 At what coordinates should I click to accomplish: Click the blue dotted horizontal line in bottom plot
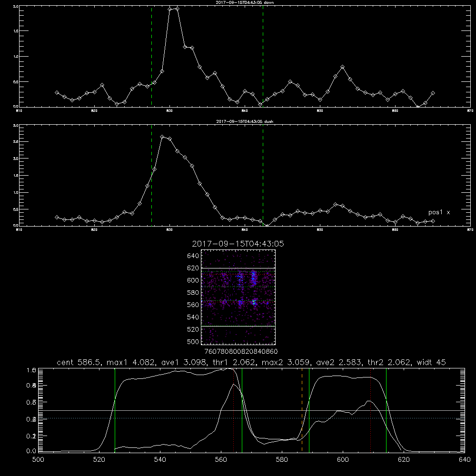tap(251, 418)
